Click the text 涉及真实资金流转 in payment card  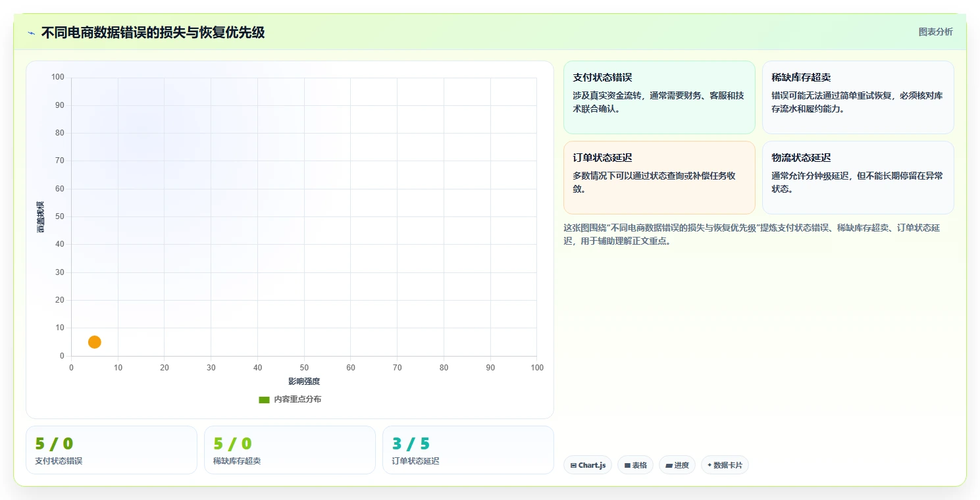(x=609, y=95)
